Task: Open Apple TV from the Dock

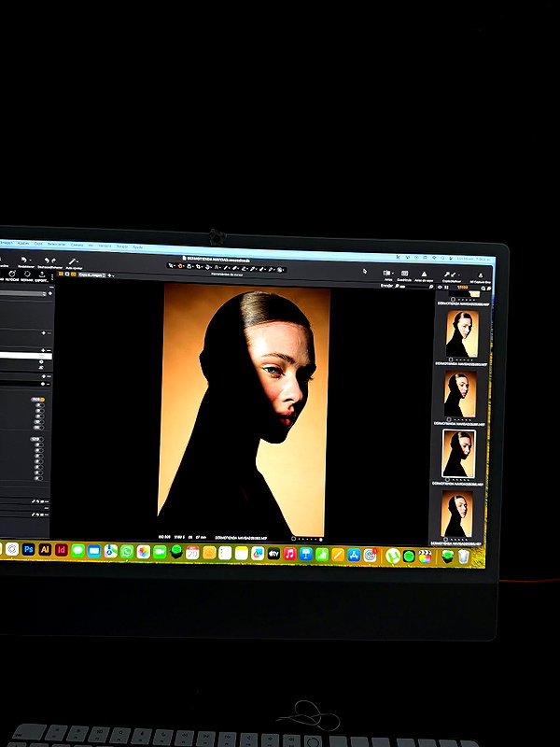Action: (273, 554)
